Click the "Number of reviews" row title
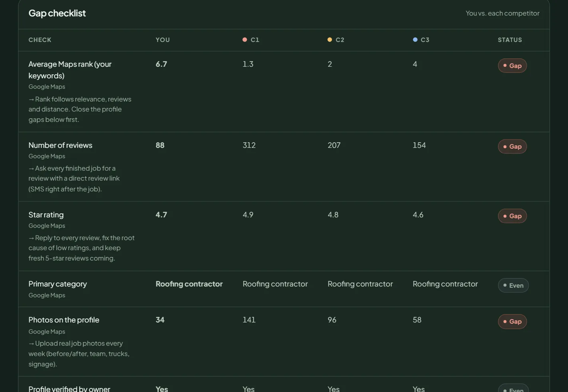 pos(60,145)
